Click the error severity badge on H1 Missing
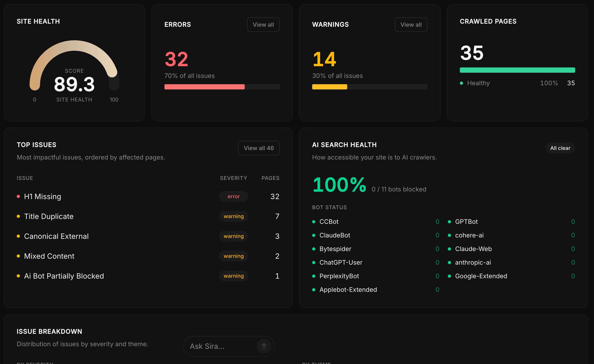The width and height of the screenshot is (594, 364). pyautogui.click(x=233, y=196)
